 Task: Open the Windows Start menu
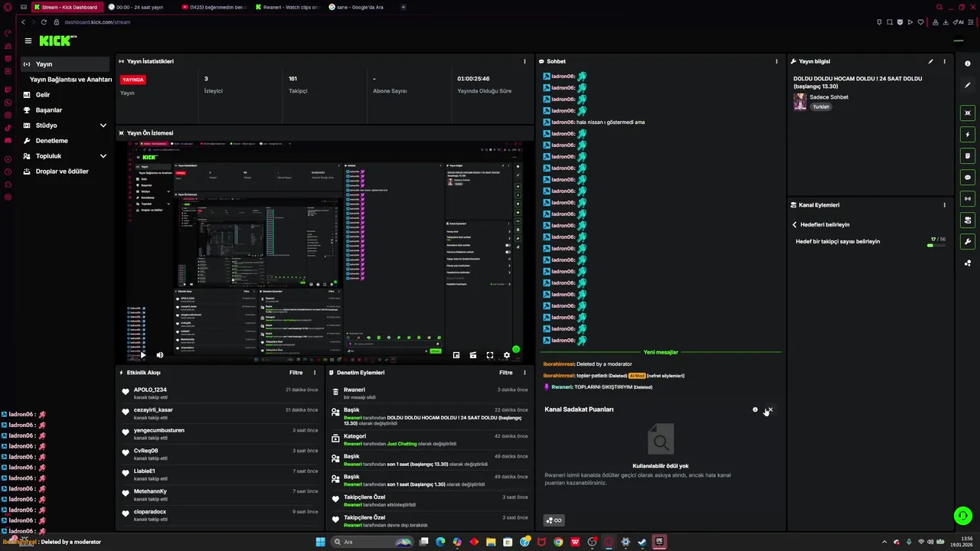coord(321,542)
